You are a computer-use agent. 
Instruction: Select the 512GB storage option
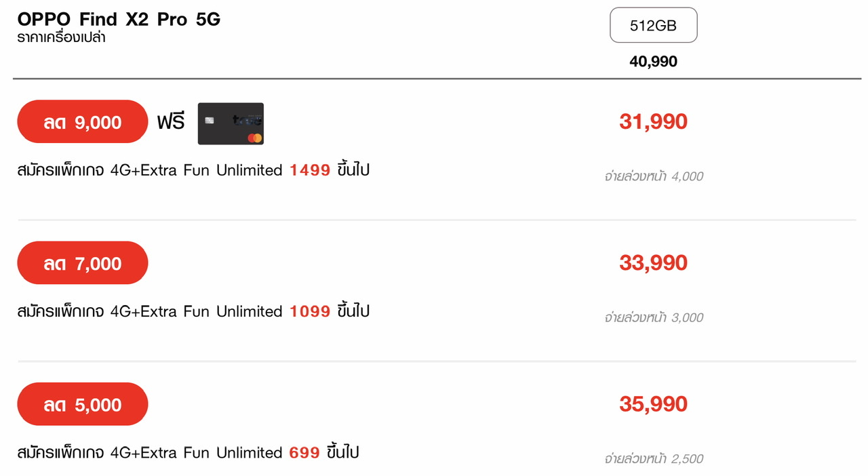pos(653,25)
